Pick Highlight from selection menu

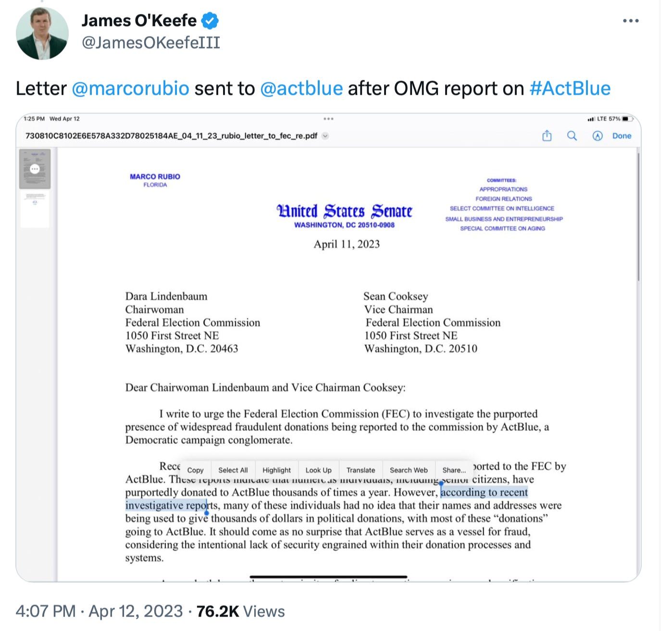276,470
